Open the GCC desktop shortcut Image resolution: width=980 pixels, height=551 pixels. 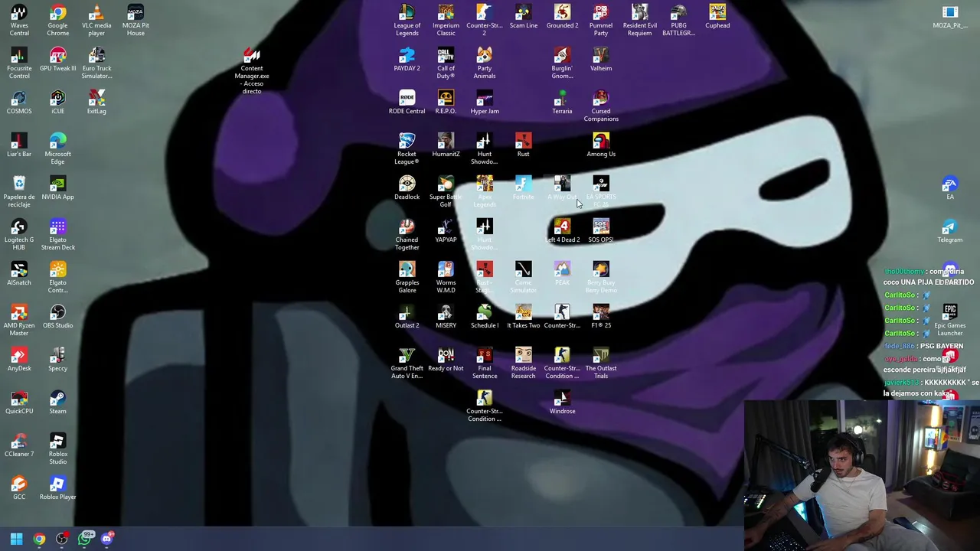click(19, 488)
